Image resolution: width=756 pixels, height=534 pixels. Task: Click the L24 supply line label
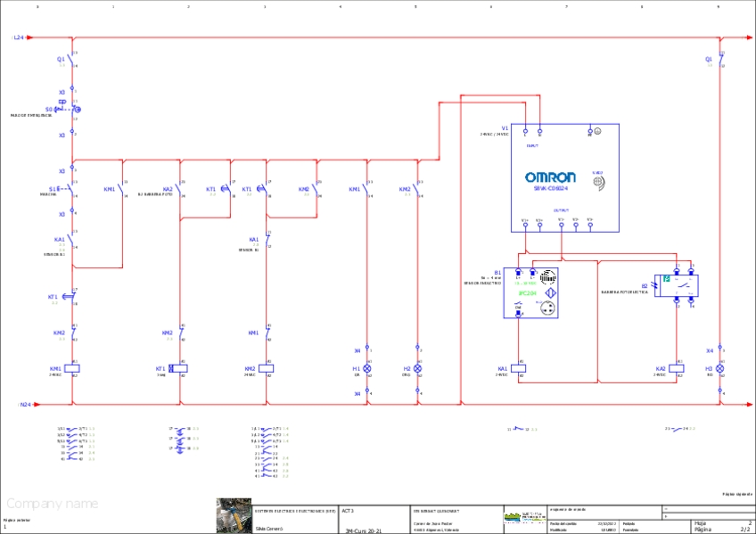19,38
